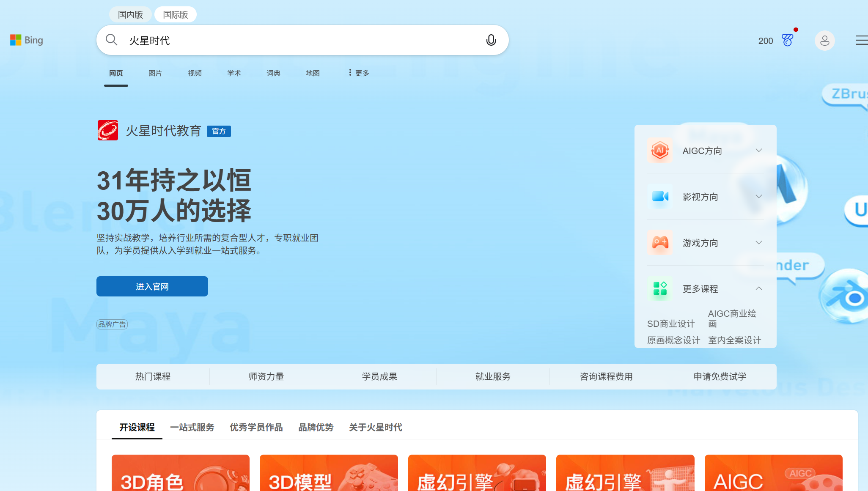Viewport: 868px width, 491px height.
Task: Expand the AIGC方向 chevron
Action: (x=759, y=151)
